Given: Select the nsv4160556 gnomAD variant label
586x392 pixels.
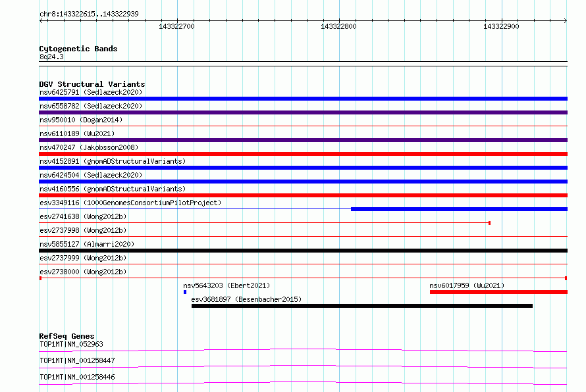Looking at the screenshot, I should click(113, 189).
